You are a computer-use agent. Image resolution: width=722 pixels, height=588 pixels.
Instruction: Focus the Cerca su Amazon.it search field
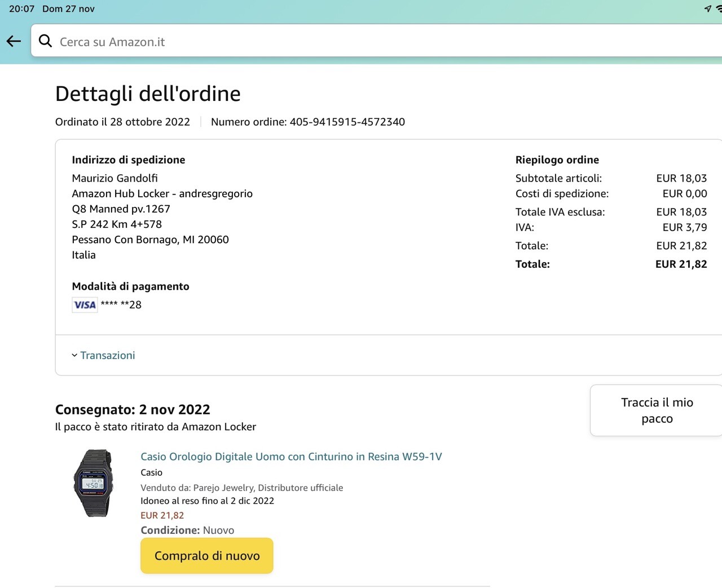[x=338, y=42]
